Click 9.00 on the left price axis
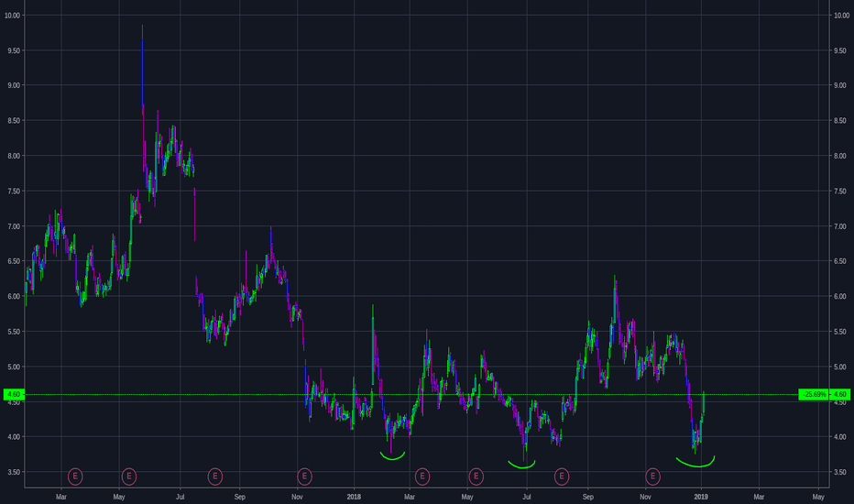The image size is (854, 504). (x=14, y=85)
